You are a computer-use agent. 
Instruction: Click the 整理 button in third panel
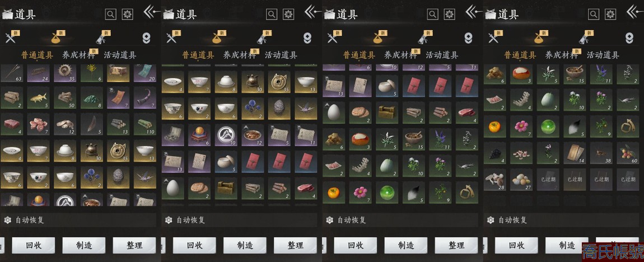[456, 246]
